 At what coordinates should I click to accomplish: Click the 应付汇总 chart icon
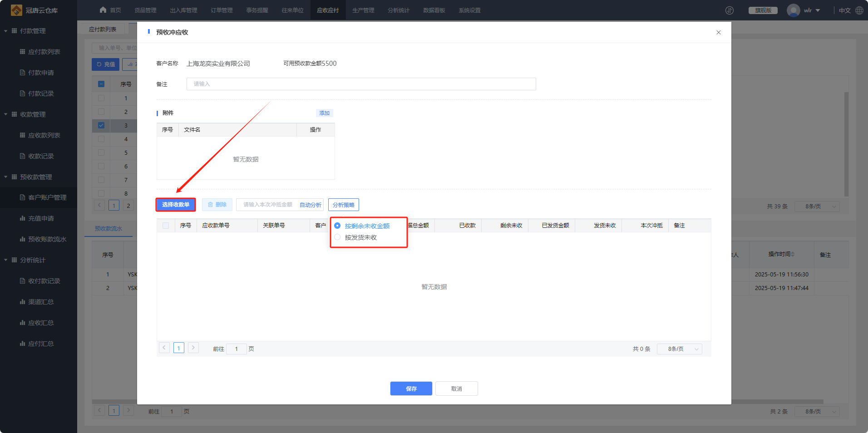coord(22,344)
